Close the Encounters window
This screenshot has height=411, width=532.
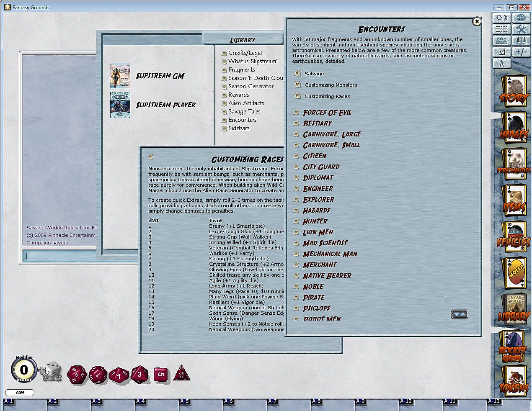pyautogui.click(x=476, y=21)
